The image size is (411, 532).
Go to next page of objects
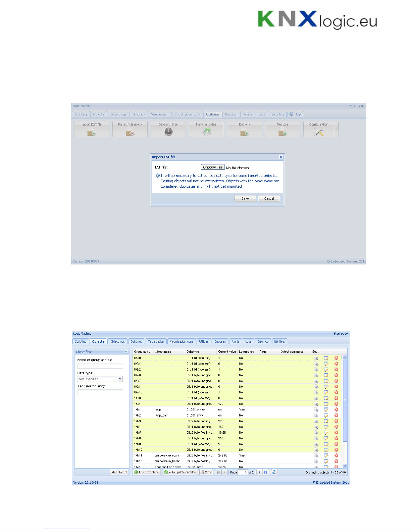259,472
